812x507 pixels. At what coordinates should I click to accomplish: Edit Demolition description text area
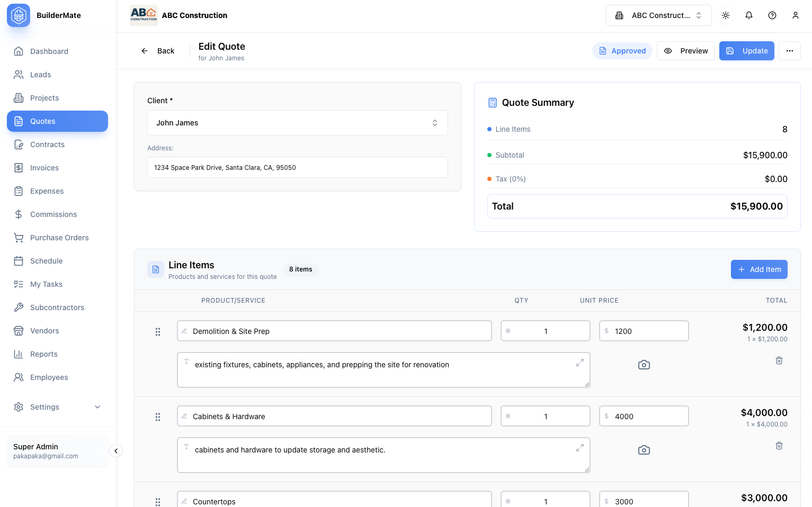point(383,370)
